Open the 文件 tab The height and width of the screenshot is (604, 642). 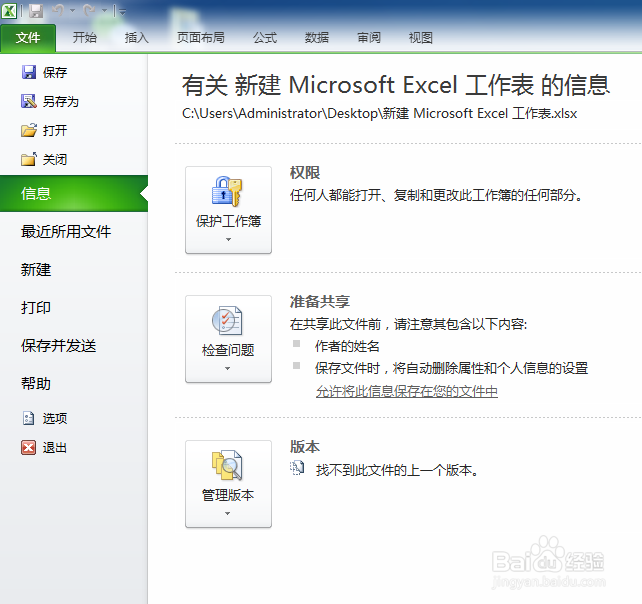(x=28, y=38)
